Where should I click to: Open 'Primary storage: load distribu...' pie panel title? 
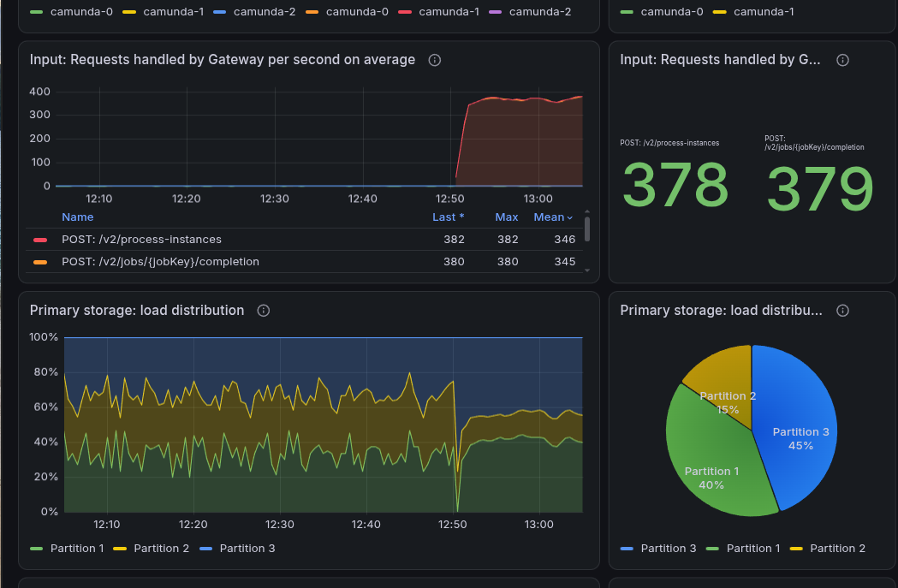(x=721, y=311)
